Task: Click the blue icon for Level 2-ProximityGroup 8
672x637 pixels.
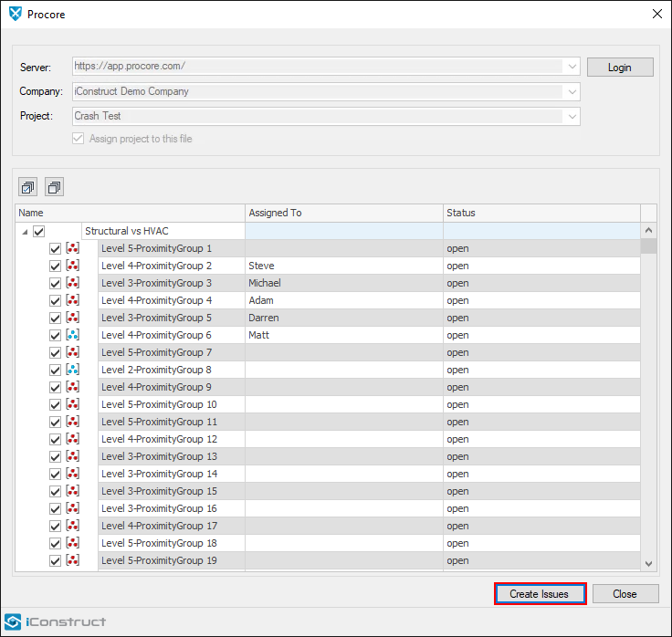Action: tap(73, 370)
